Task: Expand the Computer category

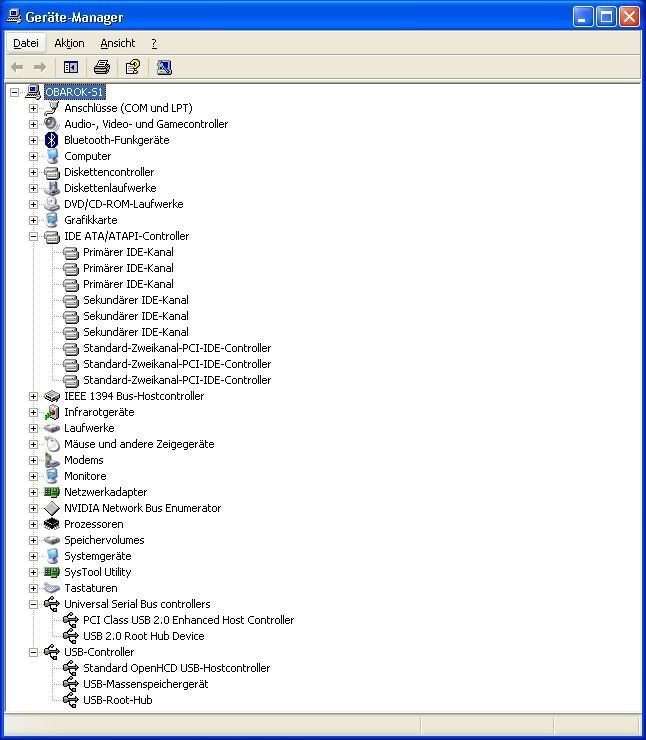Action: (33, 156)
